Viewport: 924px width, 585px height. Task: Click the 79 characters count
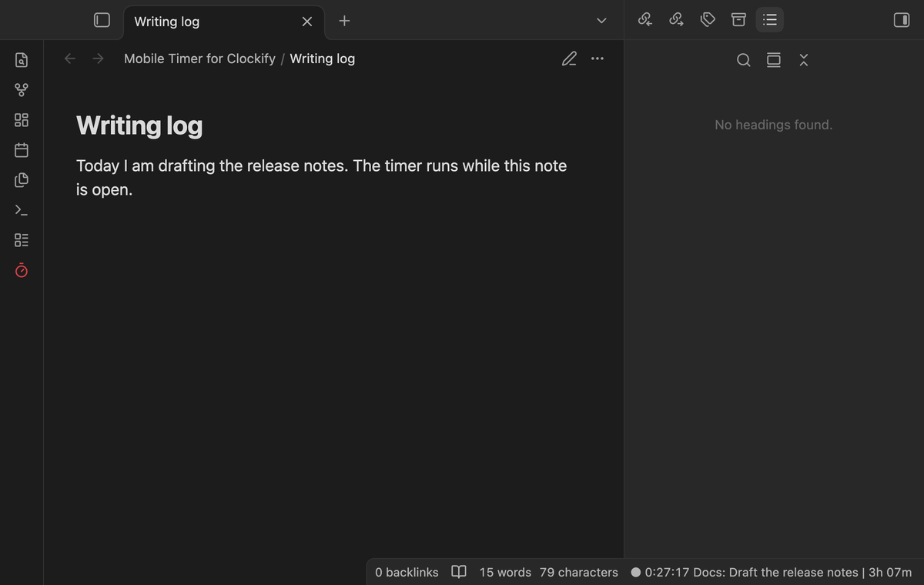(x=578, y=572)
